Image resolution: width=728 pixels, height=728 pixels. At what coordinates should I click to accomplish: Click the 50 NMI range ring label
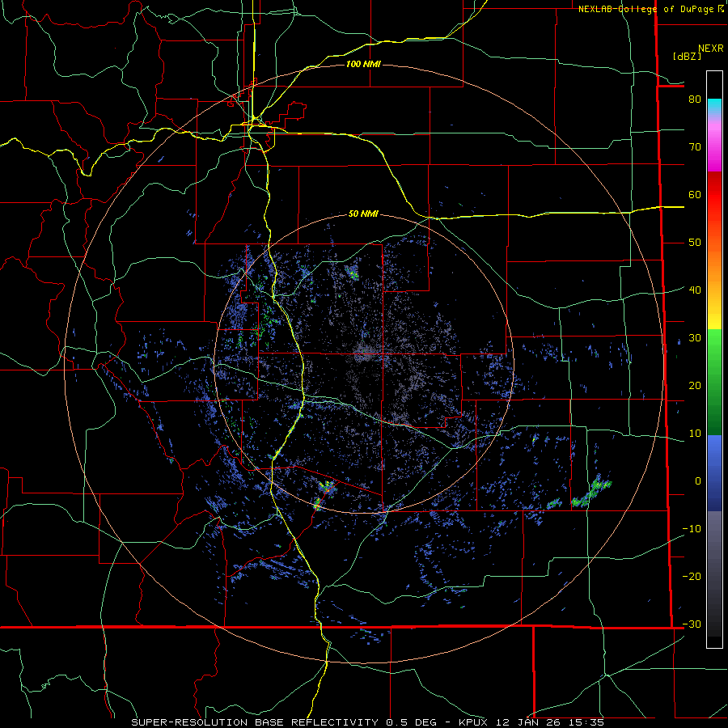click(363, 214)
